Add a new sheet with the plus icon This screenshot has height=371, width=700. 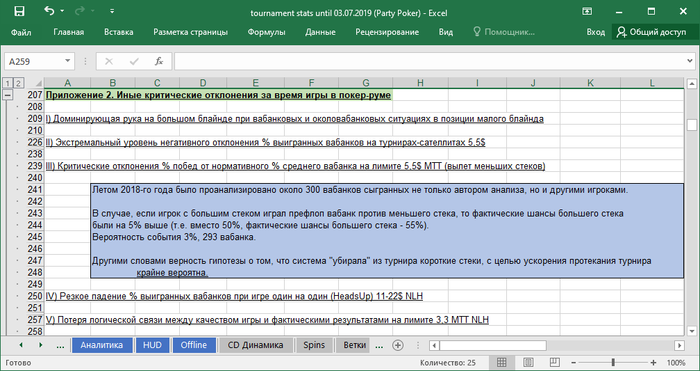[398, 345]
